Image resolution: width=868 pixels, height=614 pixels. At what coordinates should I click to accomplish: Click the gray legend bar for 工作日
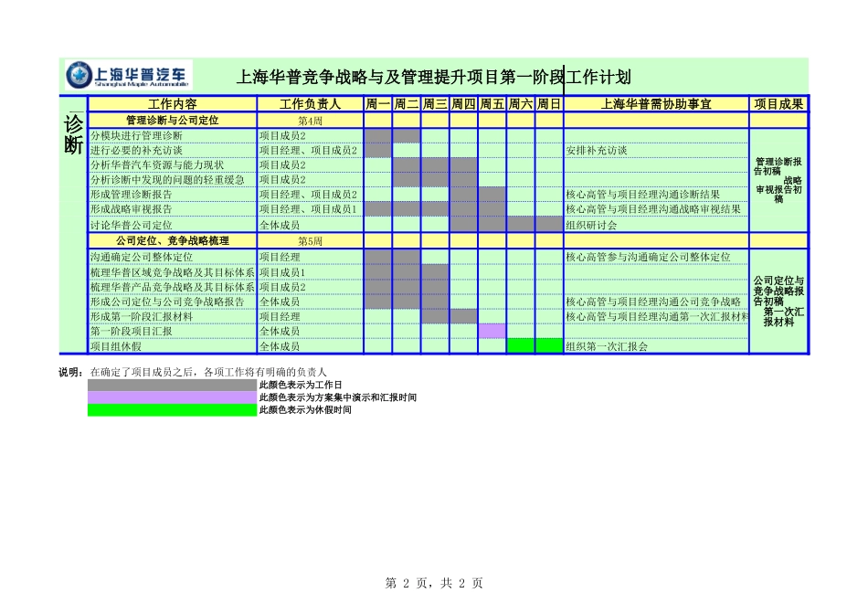tap(172, 385)
